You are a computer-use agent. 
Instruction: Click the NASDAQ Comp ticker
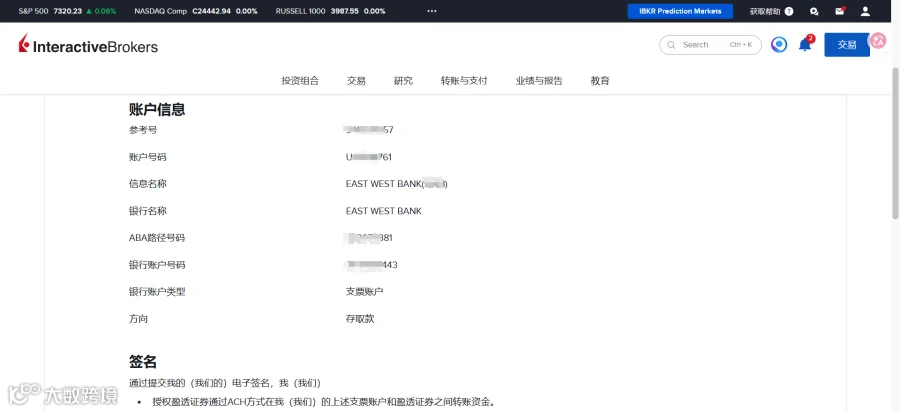[x=196, y=11]
